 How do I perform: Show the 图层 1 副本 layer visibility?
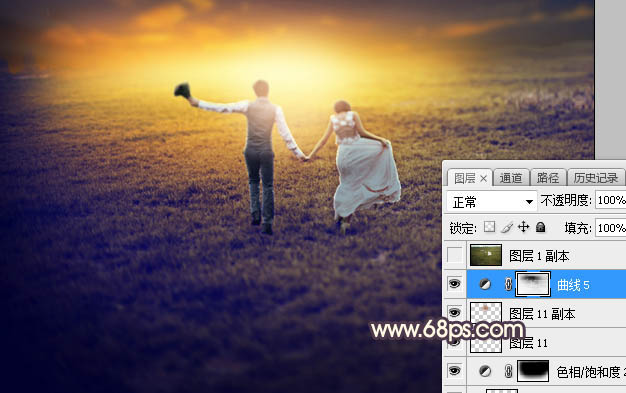pos(455,255)
